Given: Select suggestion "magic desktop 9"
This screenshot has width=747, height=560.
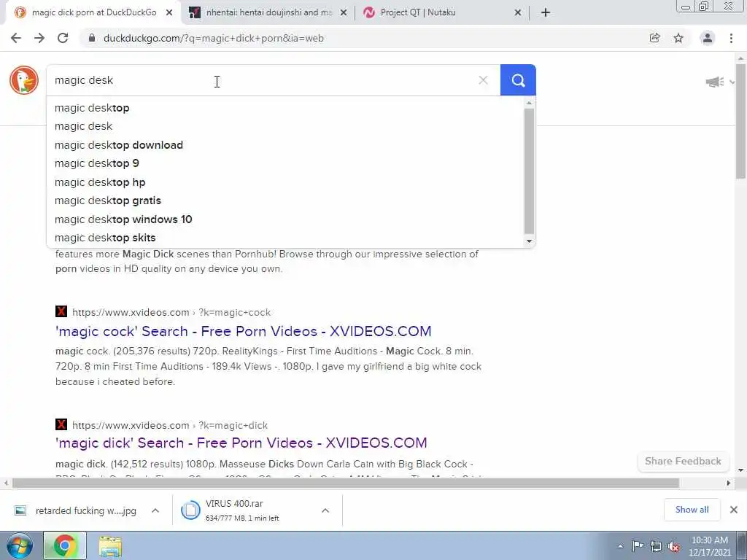Looking at the screenshot, I should 285,163.
